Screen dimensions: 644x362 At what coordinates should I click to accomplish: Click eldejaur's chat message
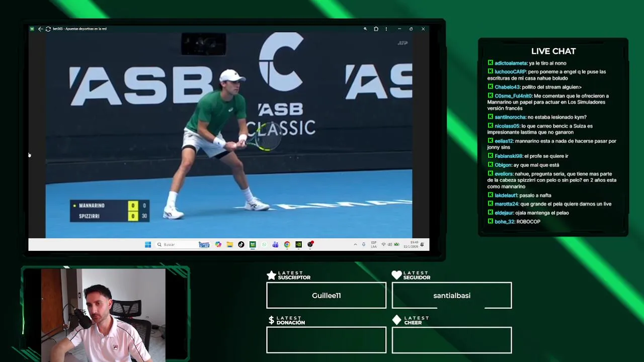pos(528,213)
